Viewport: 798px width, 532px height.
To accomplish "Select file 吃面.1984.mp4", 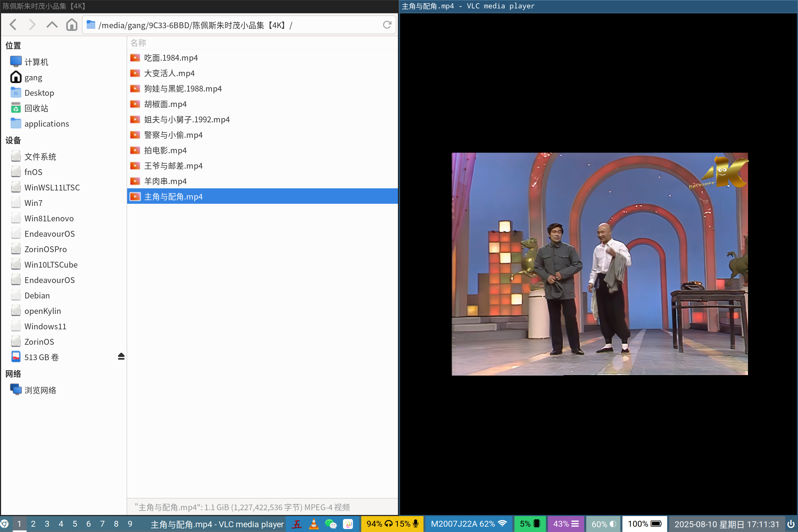I will [x=262, y=58].
